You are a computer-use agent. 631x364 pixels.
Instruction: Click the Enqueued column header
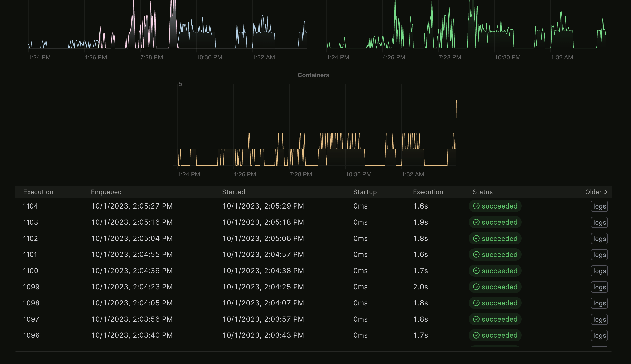106,192
